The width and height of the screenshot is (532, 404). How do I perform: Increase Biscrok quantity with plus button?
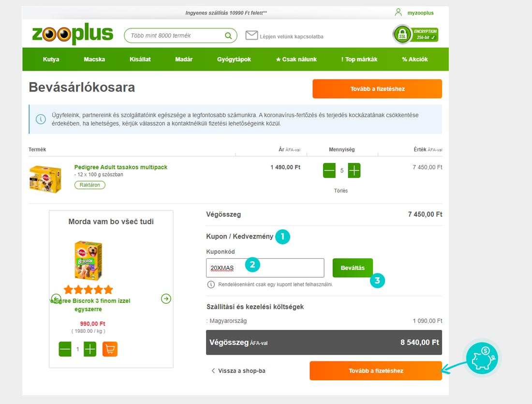(x=90, y=349)
